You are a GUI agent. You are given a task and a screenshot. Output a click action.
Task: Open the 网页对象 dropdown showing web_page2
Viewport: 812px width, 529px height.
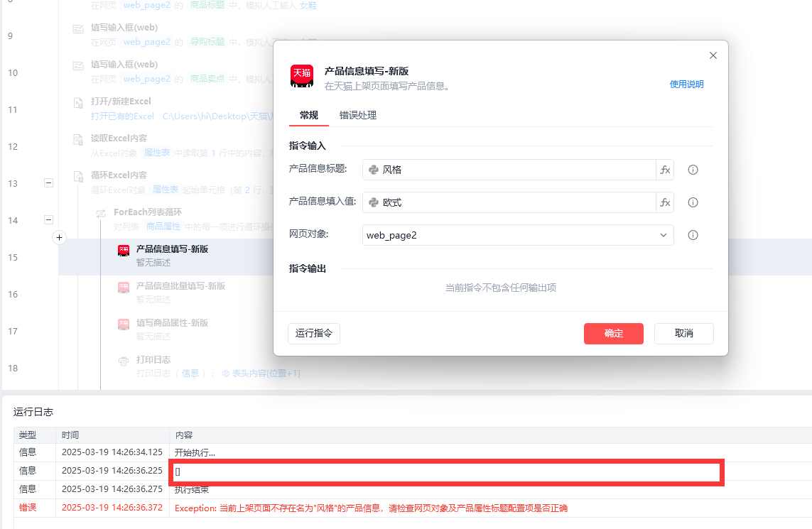[x=518, y=235]
